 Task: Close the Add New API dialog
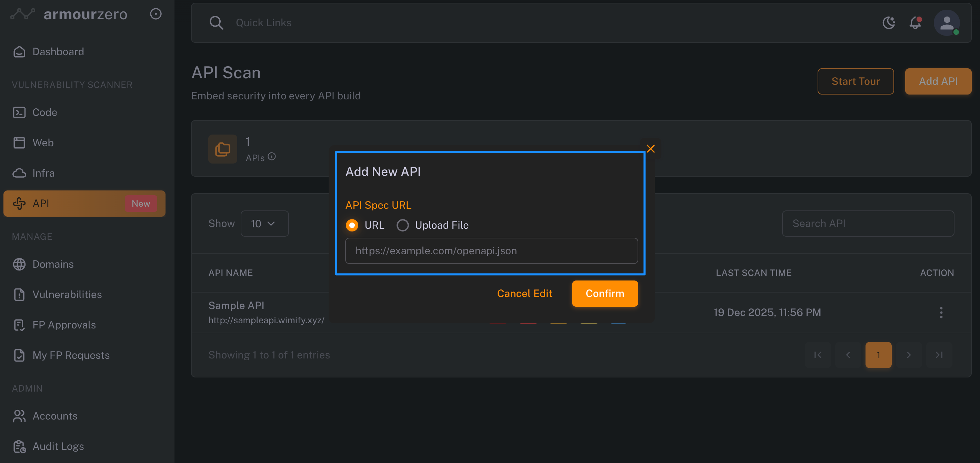[651, 148]
